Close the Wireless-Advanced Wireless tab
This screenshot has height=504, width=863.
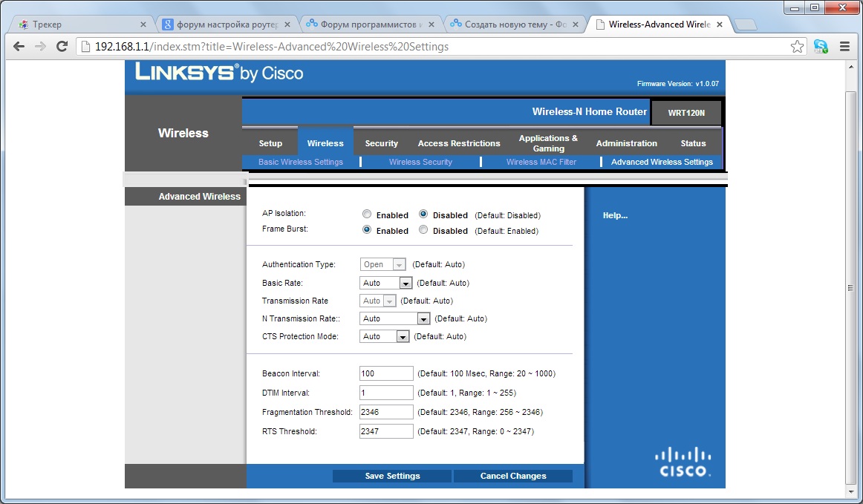(720, 24)
